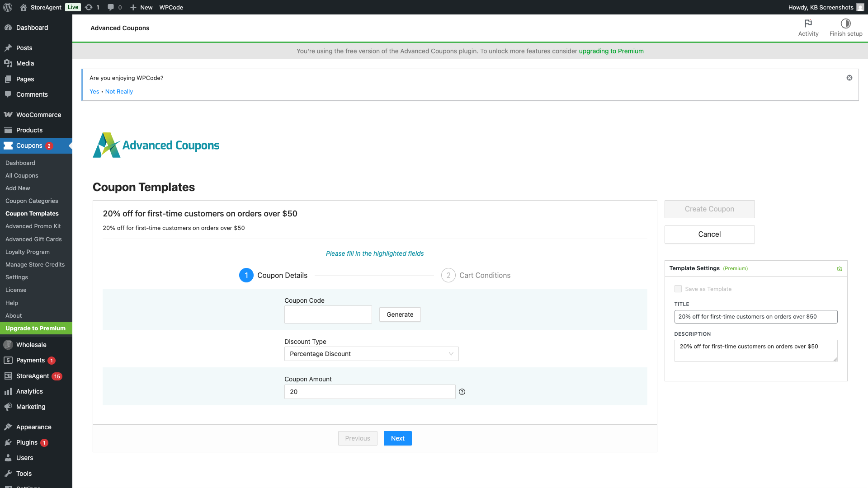868x488 pixels.
Task: Click the updates refresh icon
Action: pos(89,7)
